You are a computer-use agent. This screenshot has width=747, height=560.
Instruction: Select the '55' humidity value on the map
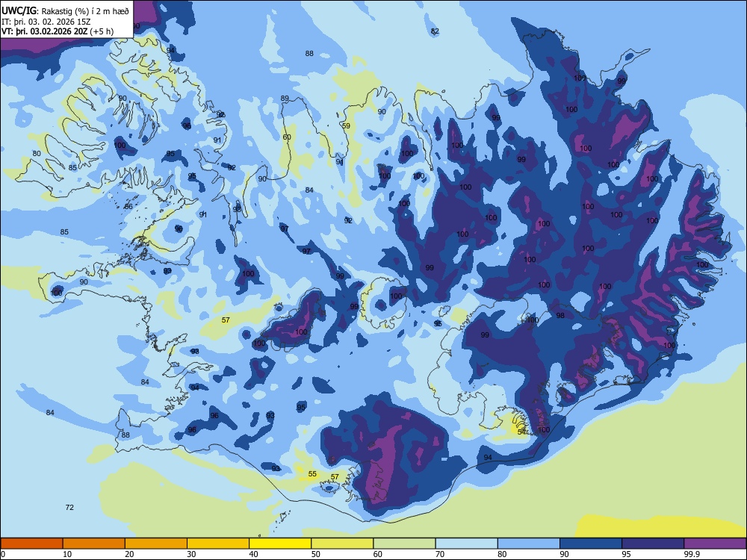click(312, 474)
